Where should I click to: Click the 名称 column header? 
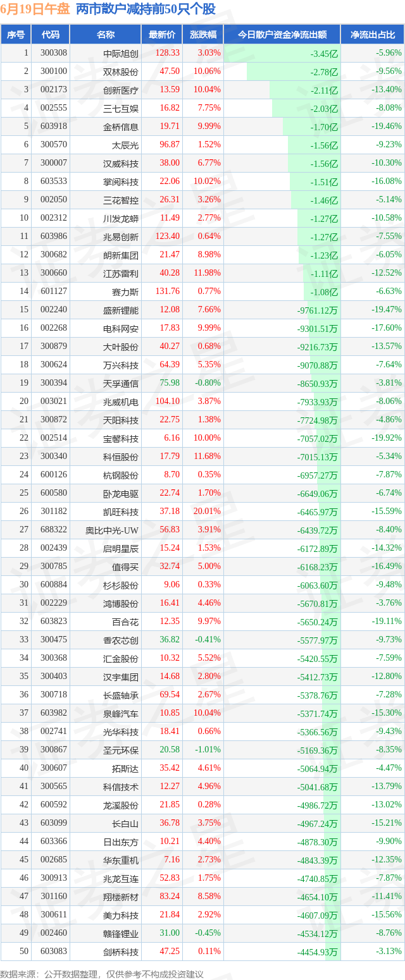click(106, 35)
